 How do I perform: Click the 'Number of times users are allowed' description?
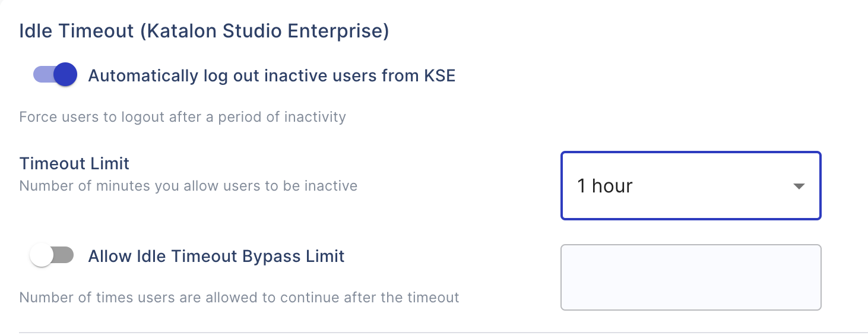point(239,297)
